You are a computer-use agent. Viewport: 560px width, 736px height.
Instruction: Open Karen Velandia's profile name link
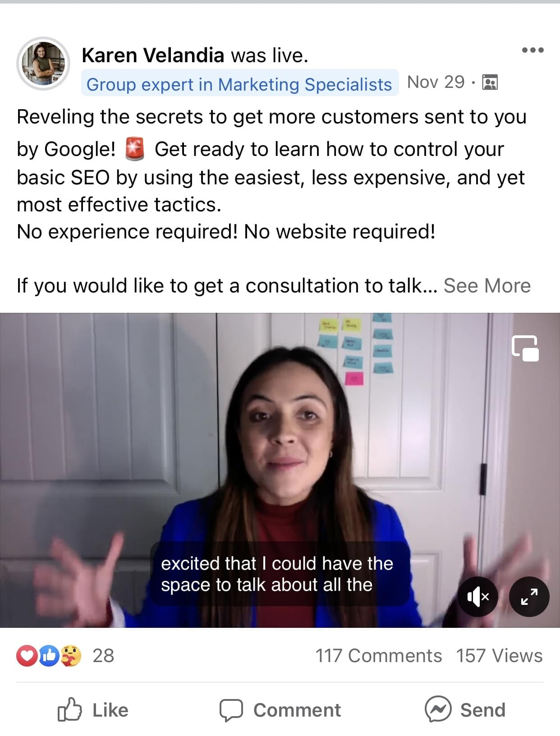coord(153,55)
